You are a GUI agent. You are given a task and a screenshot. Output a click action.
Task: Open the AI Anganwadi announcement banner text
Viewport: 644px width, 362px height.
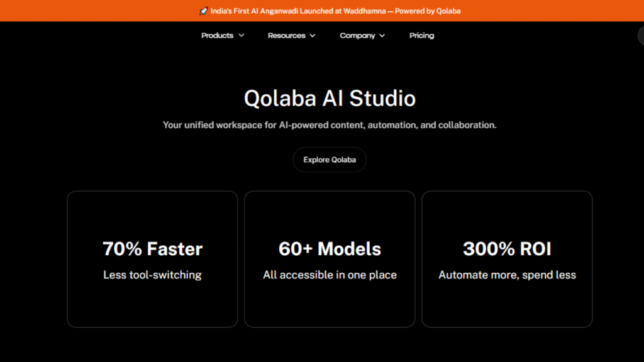pyautogui.click(x=335, y=11)
